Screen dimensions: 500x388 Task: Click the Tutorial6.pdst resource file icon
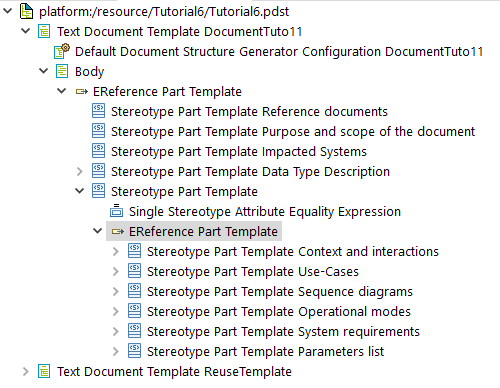(26, 11)
